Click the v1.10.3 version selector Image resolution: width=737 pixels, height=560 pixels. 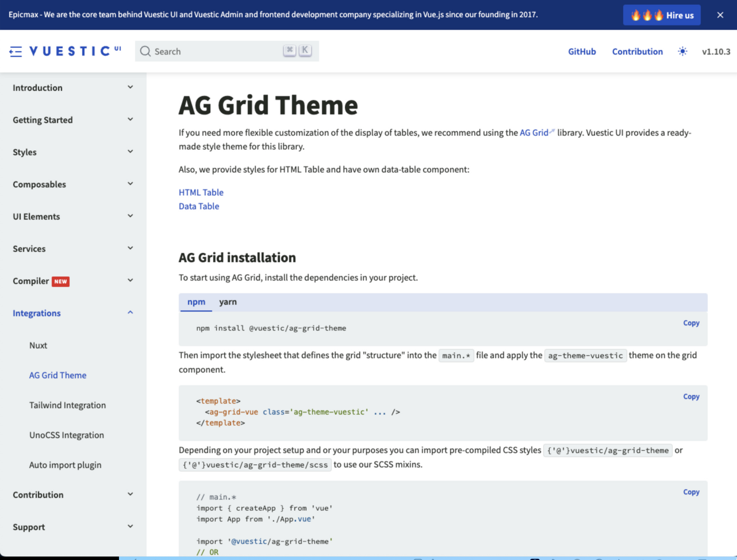[716, 51]
